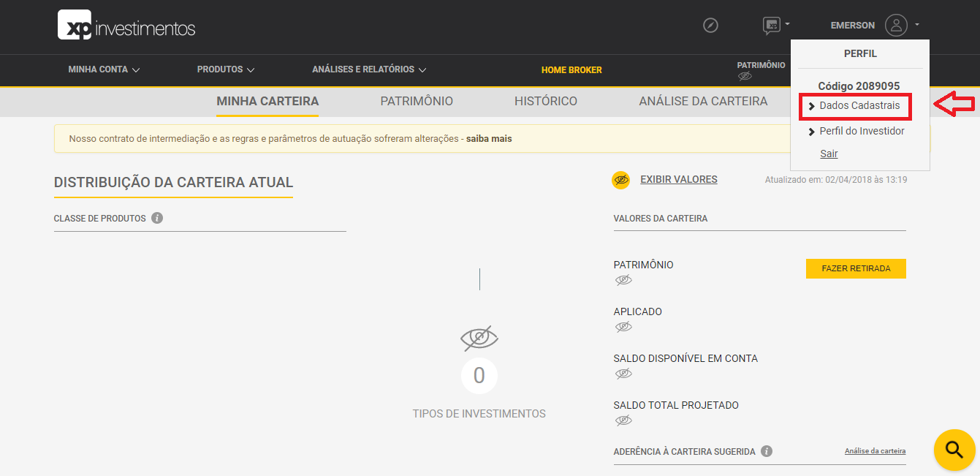Click the yellow eye icon near Exibir Valores
The width and height of the screenshot is (980, 476).
(x=621, y=180)
